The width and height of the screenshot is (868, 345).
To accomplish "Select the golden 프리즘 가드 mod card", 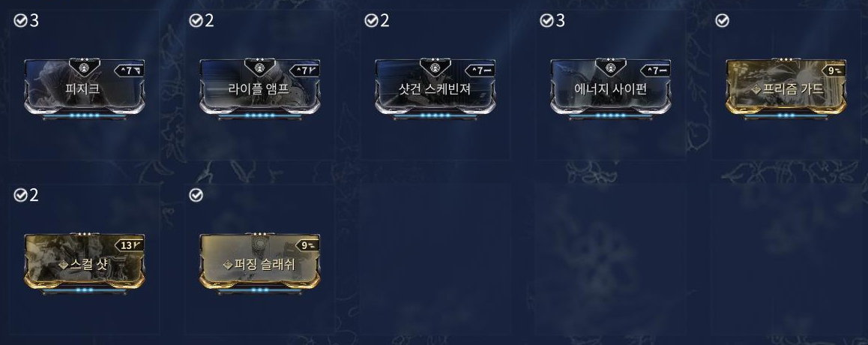I will pyautogui.click(x=786, y=88).
